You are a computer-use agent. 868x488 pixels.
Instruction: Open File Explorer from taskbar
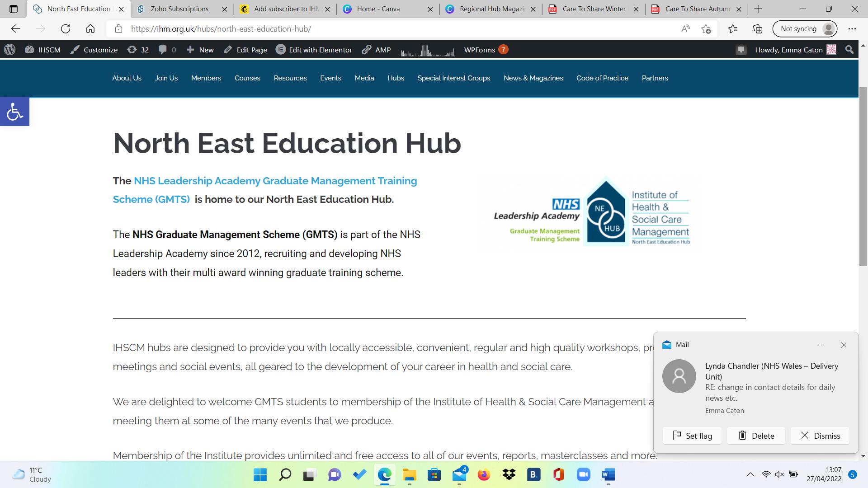click(x=409, y=474)
